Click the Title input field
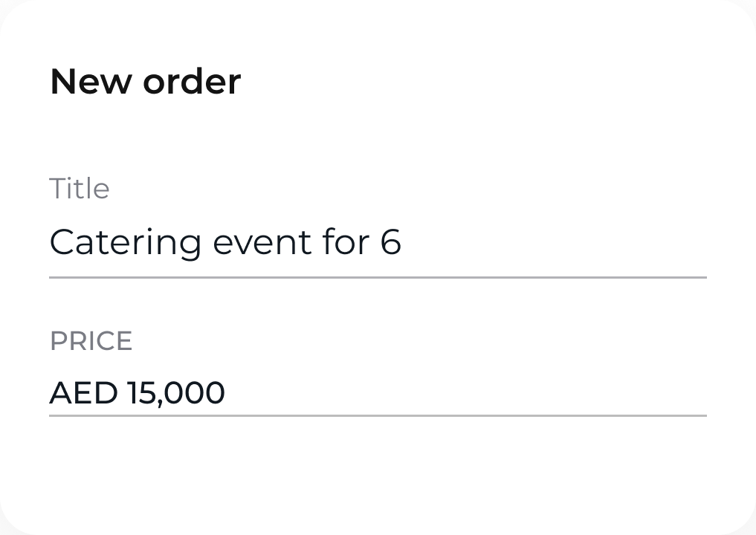Screen dimensions: 756x535 pyautogui.click(x=378, y=244)
